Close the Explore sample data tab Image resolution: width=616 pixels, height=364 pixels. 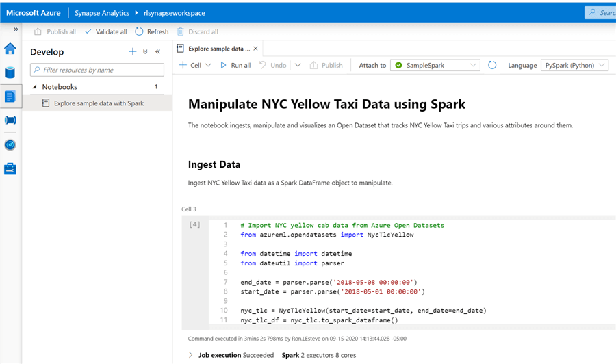pyautogui.click(x=256, y=49)
